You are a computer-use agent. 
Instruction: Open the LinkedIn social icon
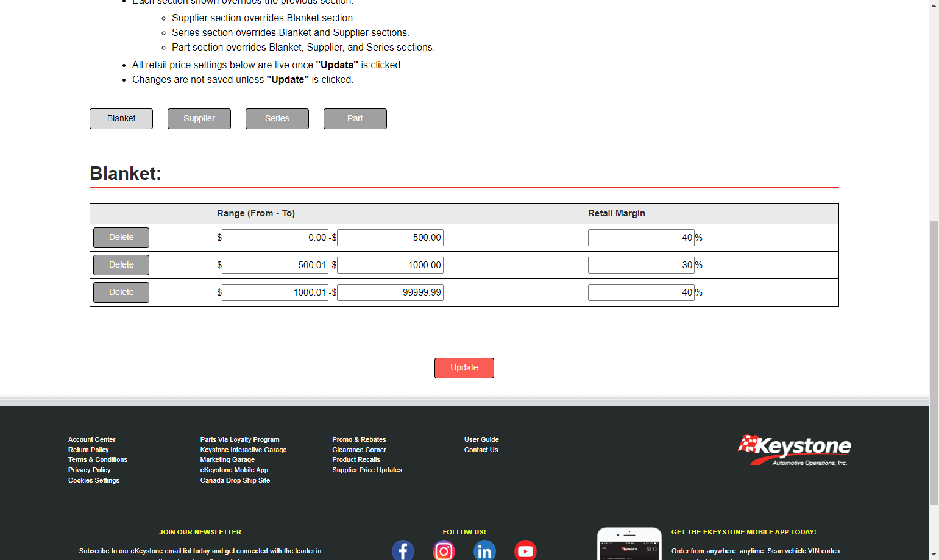point(484,550)
